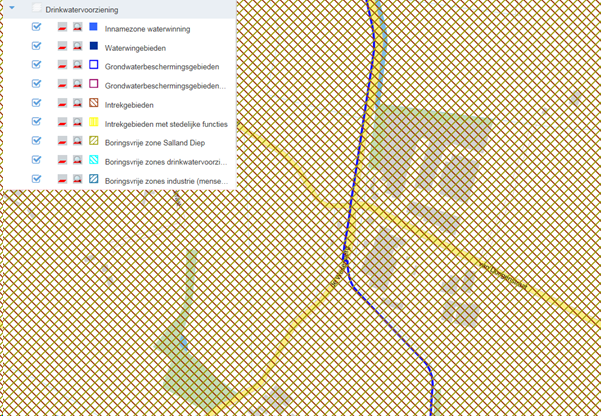The width and height of the screenshot is (601, 416).
Task: Select Boringsvrije zones drinkwatervoorzi… label
Action: coord(166,162)
